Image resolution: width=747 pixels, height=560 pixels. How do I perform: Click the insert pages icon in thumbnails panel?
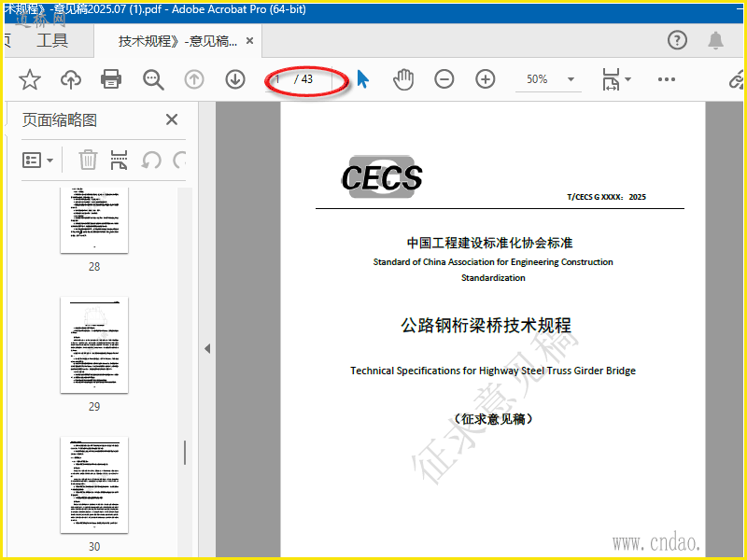pyautogui.click(x=119, y=160)
